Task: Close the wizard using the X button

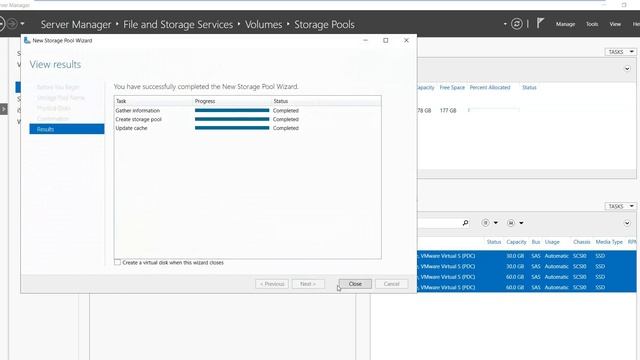Action: (x=406, y=40)
